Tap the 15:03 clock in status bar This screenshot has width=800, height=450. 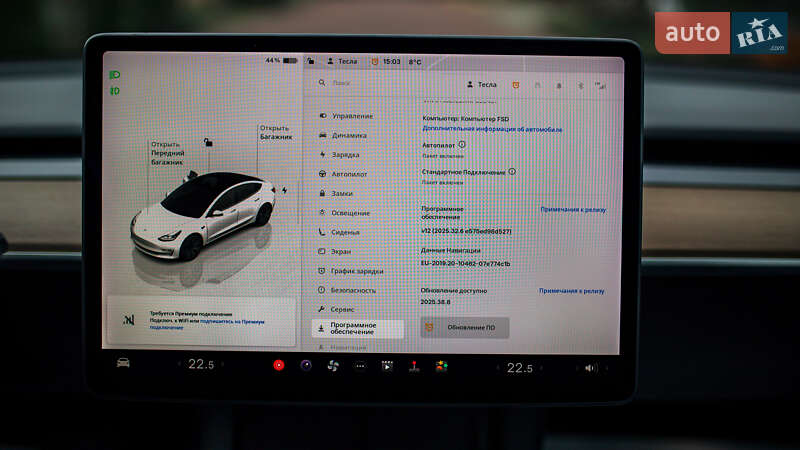pyautogui.click(x=392, y=61)
